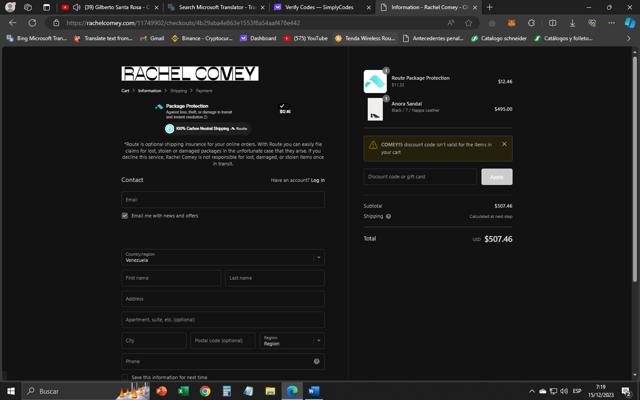Open the split screen view button
This screenshot has height=400, width=640.
tap(552, 23)
